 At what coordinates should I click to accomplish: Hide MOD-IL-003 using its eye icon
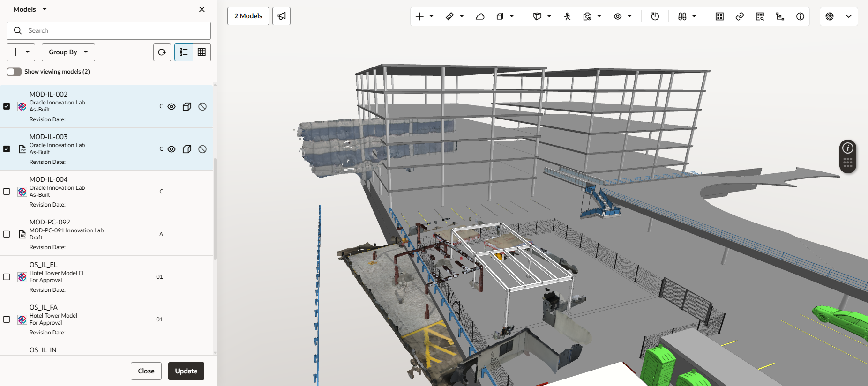point(172,149)
